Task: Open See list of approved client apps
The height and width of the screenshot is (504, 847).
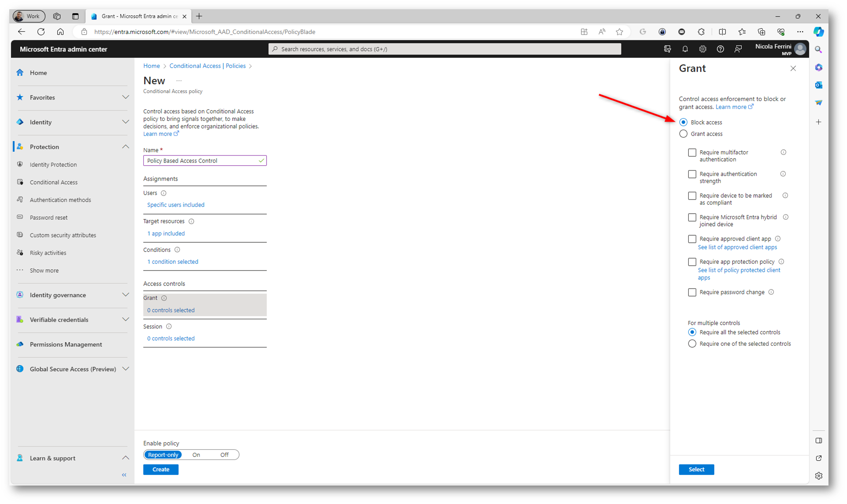Action: 737,247
